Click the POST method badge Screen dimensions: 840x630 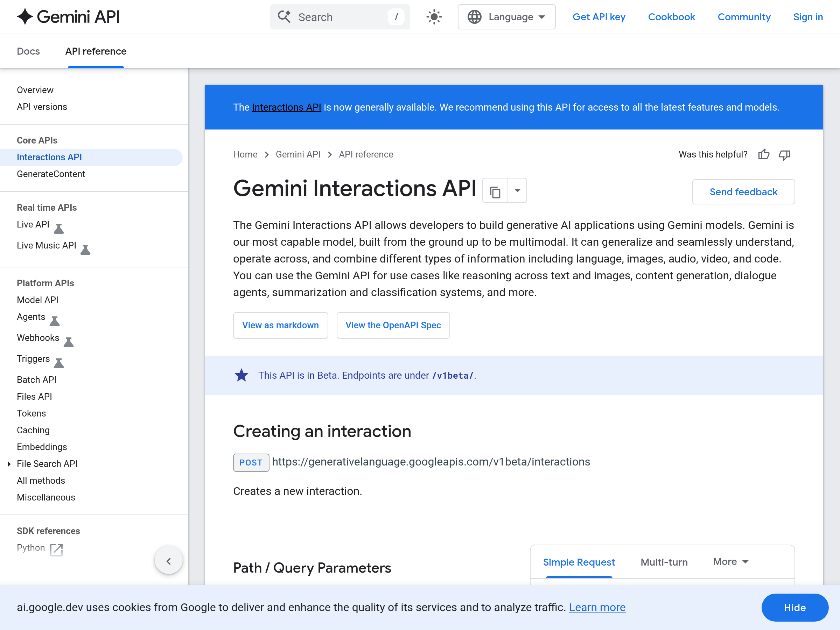coord(251,462)
